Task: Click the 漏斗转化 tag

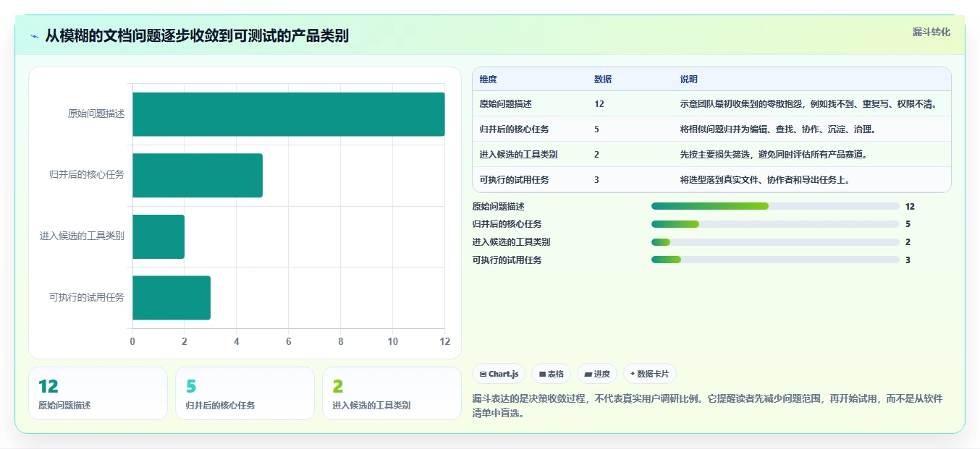Action: click(931, 33)
